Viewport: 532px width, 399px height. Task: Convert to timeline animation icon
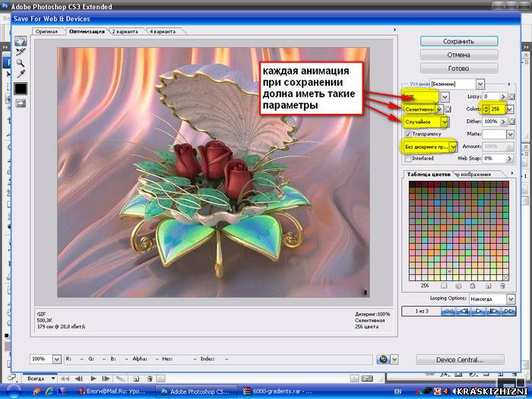tap(366, 378)
